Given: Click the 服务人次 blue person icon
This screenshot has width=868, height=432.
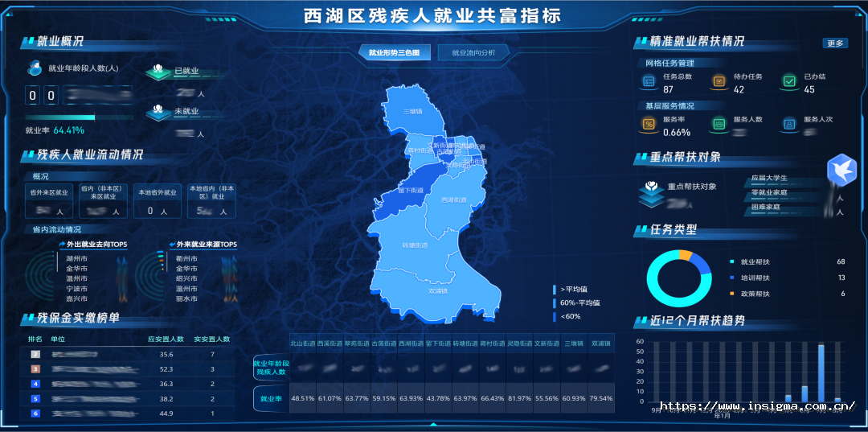Looking at the screenshot, I should point(789,125).
